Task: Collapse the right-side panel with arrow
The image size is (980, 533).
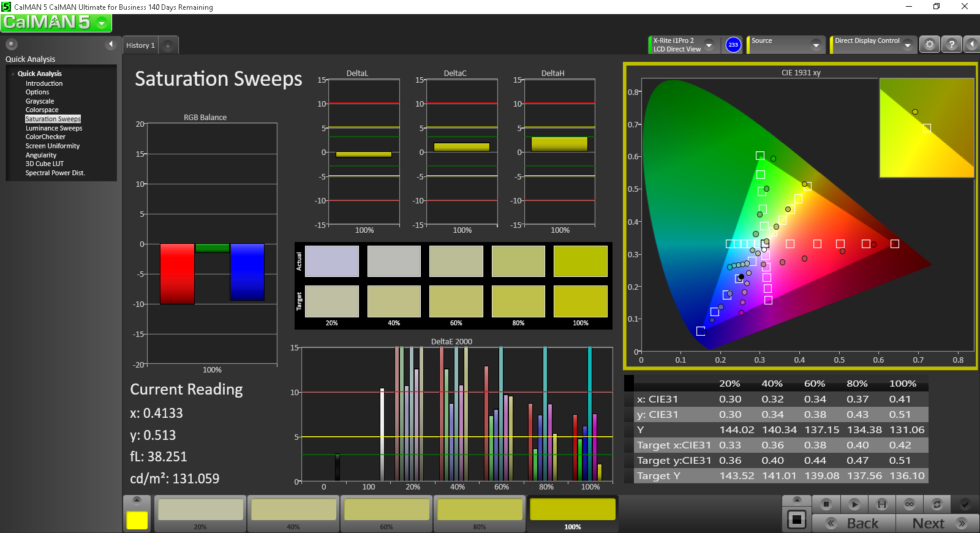Action: pos(971,45)
